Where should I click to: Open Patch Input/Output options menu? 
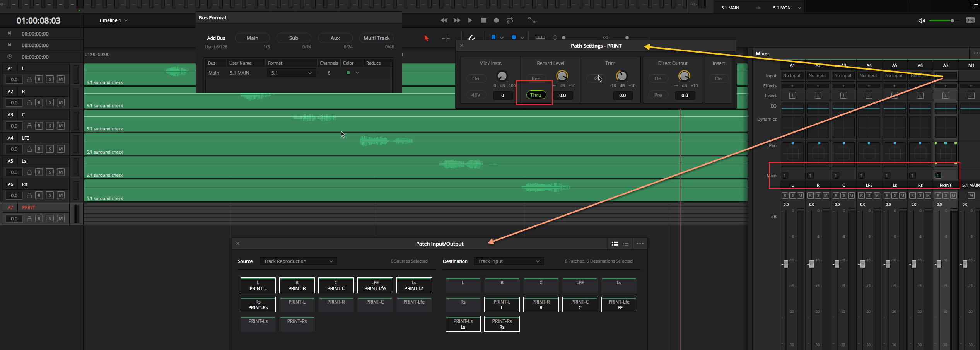pyautogui.click(x=640, y=244)
